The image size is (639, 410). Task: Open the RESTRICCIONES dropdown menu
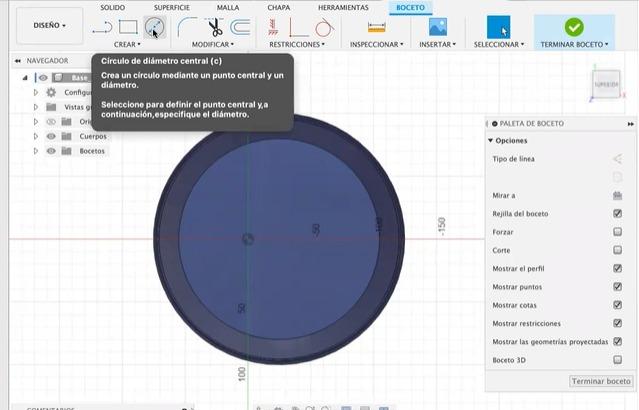click(x=297, y=44)
